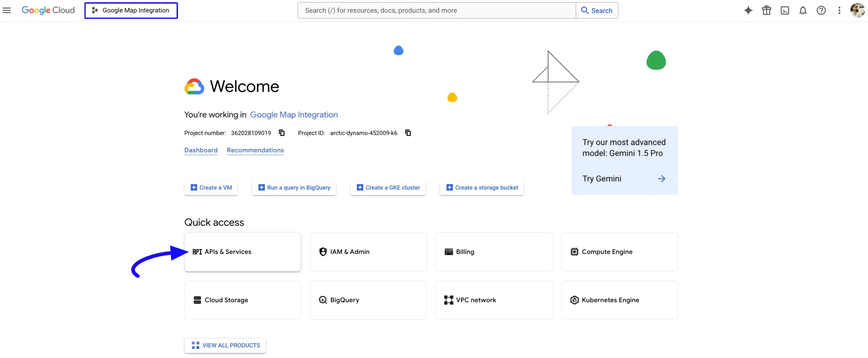Click the Search button

597,10
